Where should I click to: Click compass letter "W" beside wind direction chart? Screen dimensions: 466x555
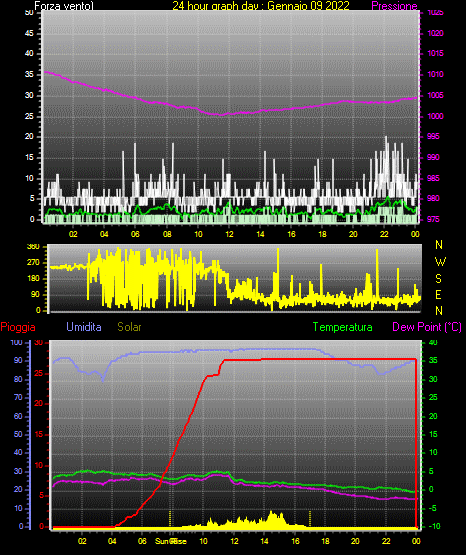(440, 262)
